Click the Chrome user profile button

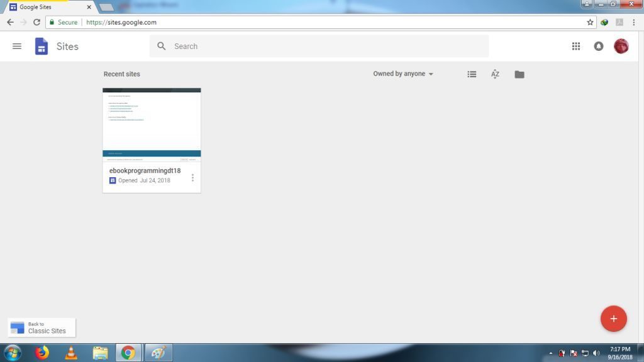click(x=587, y=4)
